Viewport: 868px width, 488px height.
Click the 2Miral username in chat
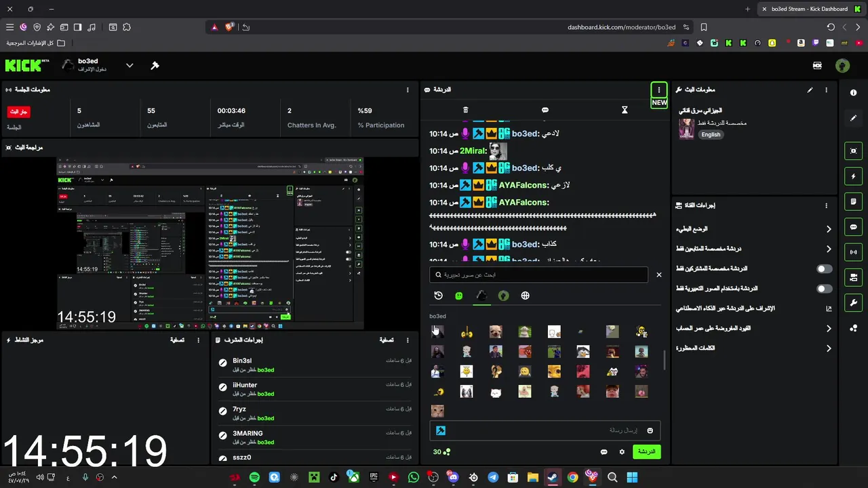473,151
